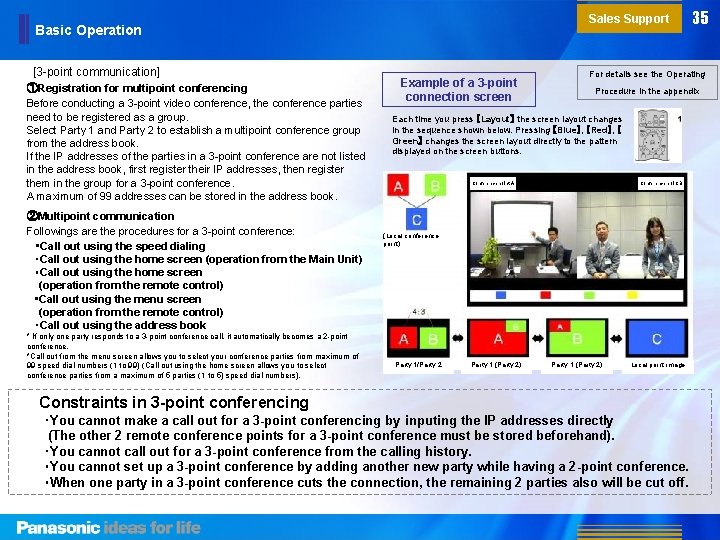
Task: Click blue C box in the connection diagram
Action: tap(416, 219)
